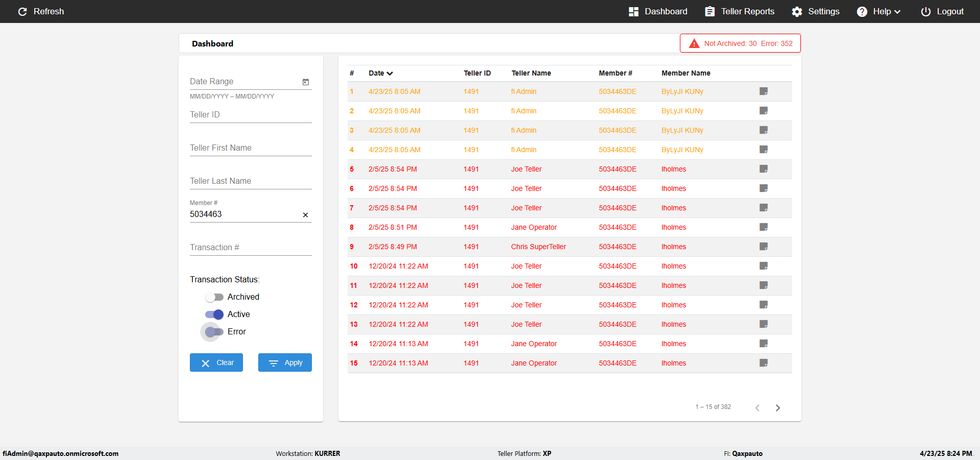
Task: Go to previous page chevron
Action: click(757, 407)
